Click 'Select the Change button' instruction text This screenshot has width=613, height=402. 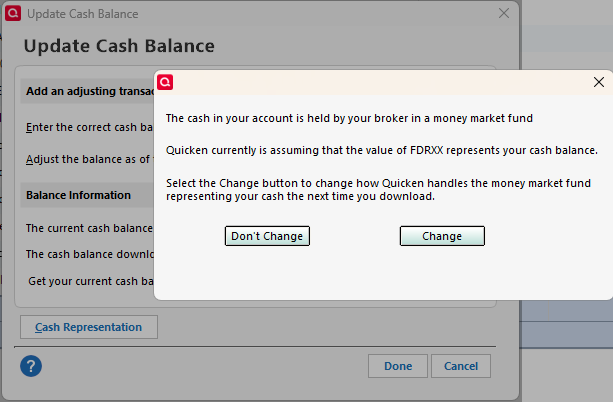pos(378,190)
